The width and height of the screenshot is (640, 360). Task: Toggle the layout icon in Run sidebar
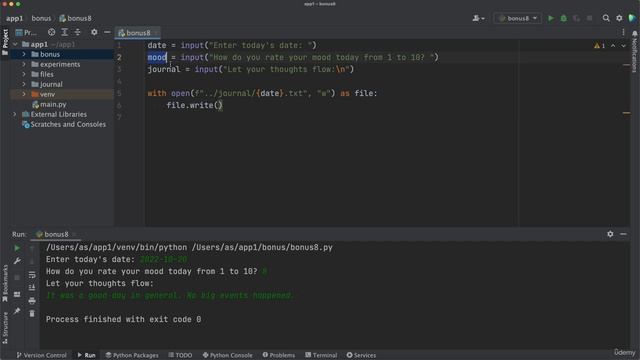pyautogui.click(x=17, y=294)
